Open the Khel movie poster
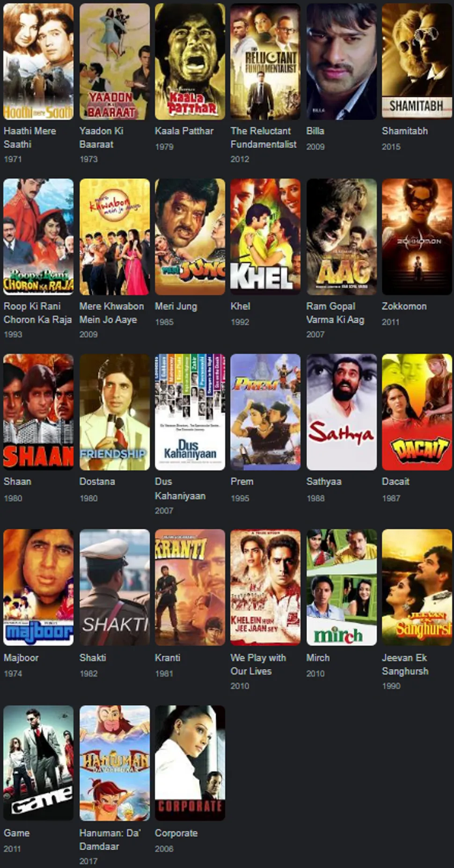 coord(265,237)
